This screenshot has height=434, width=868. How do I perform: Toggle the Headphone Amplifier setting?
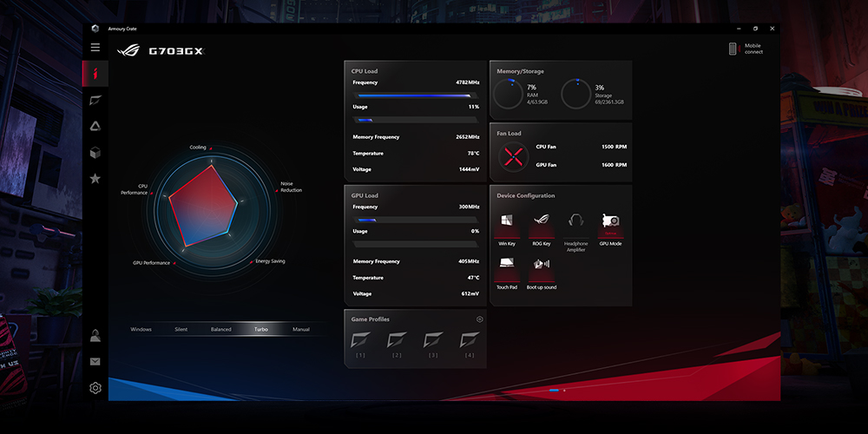point(575,232)
